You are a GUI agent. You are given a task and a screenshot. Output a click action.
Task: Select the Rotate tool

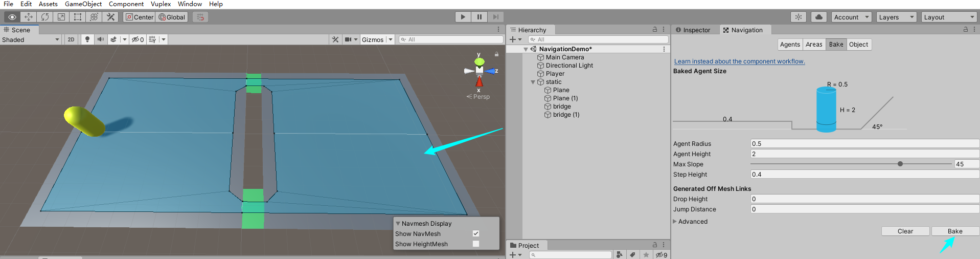[x=45, y=17]
